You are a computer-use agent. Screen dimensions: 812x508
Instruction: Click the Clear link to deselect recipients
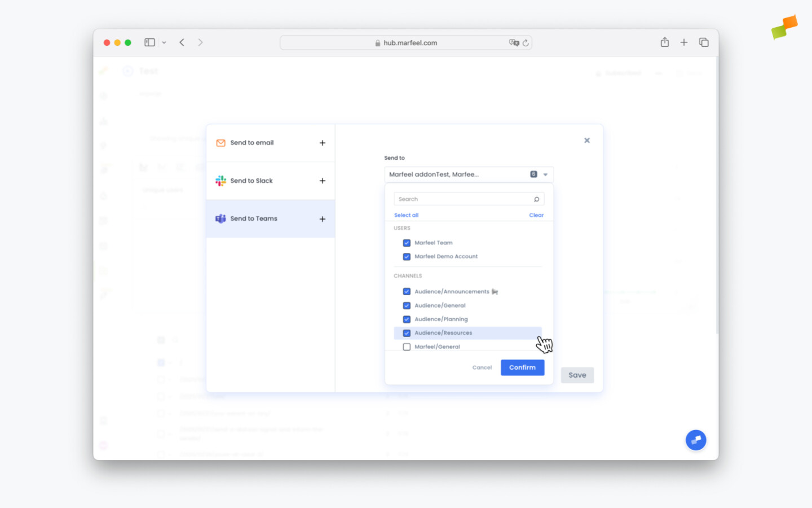pyautogui.click(x=536, y=215)
